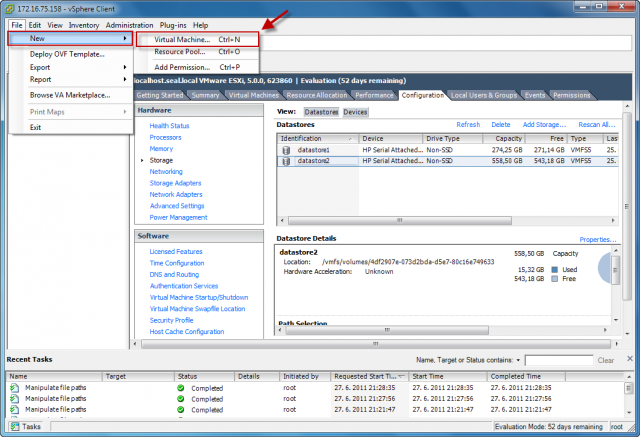Click the Tasks button in status bar
The width and height of the screenshot is (640, 437).
pos(26,427)
